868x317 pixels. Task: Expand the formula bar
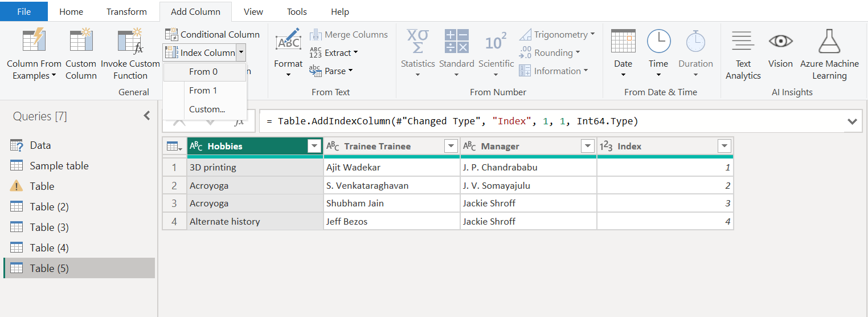pos(853,121)
